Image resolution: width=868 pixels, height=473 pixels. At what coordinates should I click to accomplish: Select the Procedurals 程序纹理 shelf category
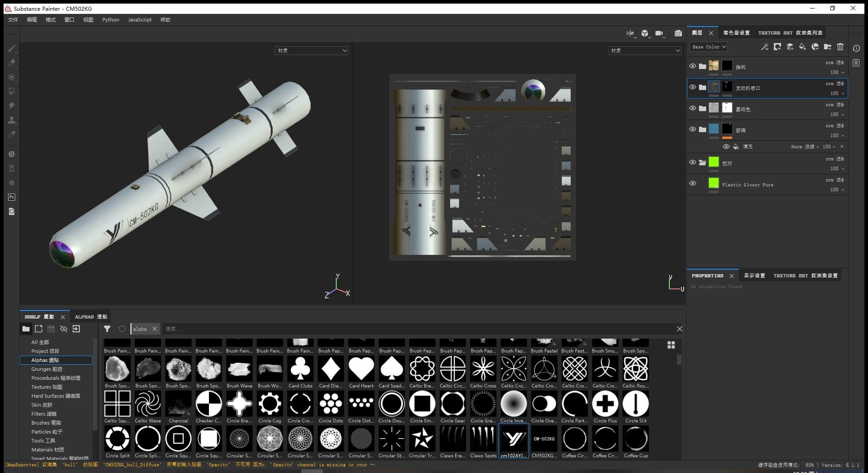click(x=56, y=378)
